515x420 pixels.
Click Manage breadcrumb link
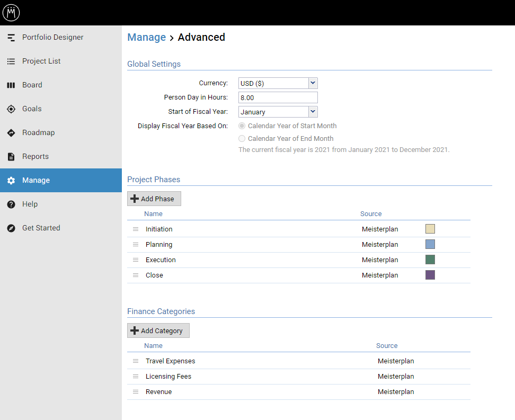(147, 37)
